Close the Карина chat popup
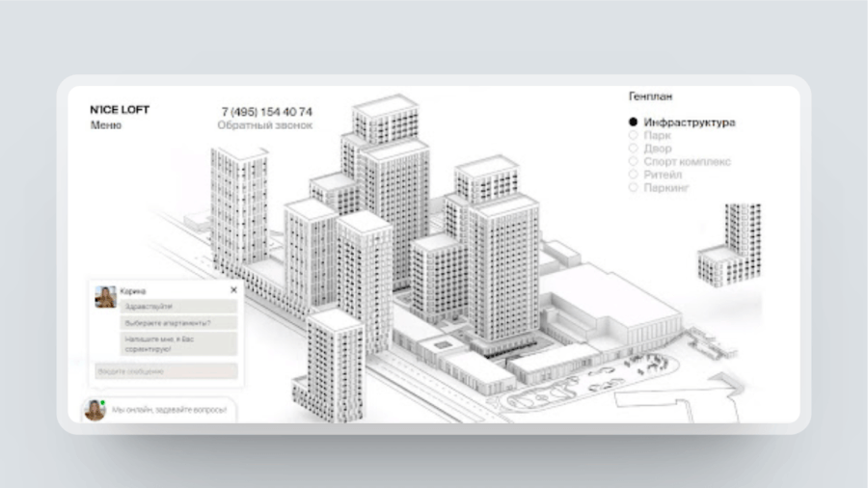 click(x=233, y=290)
